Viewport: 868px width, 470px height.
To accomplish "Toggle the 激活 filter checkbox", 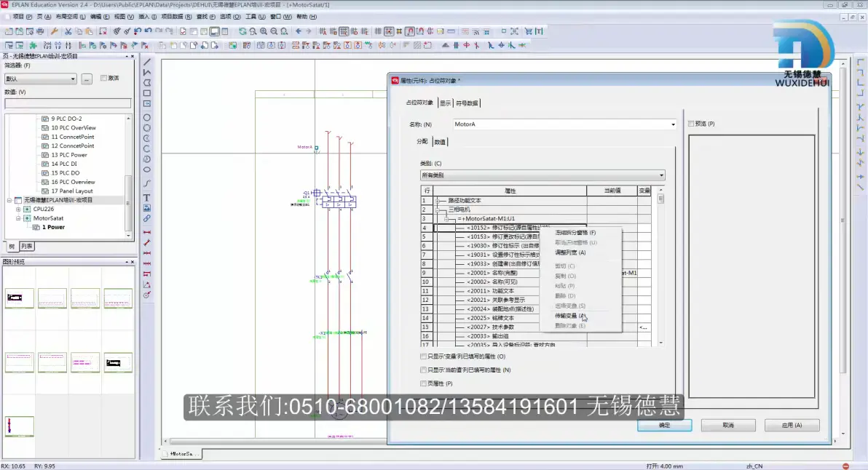I will click(103, 78).
